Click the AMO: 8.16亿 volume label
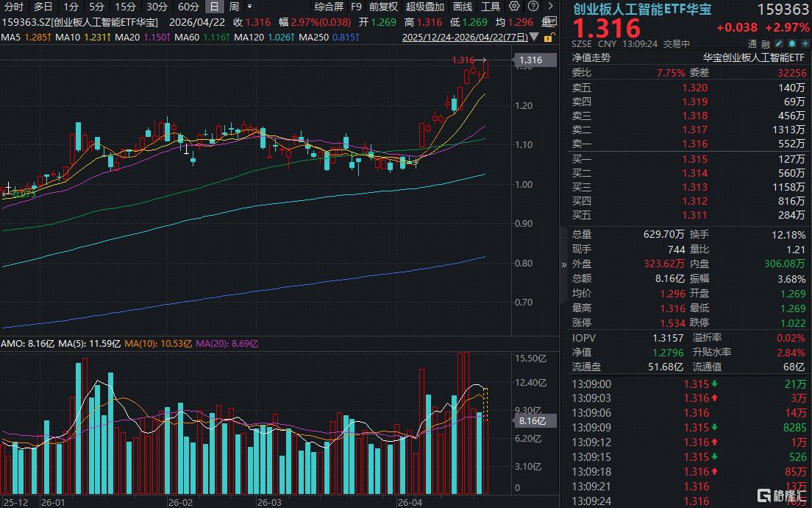 pos(27,344)
